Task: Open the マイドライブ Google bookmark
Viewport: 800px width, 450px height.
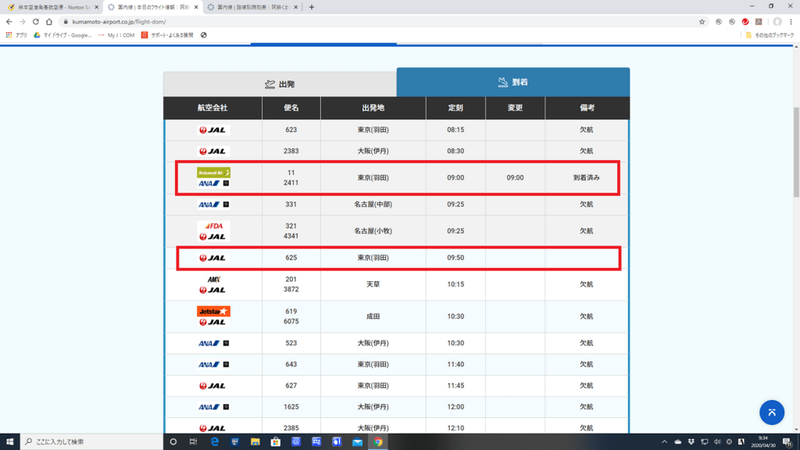Action: (62, 35)
